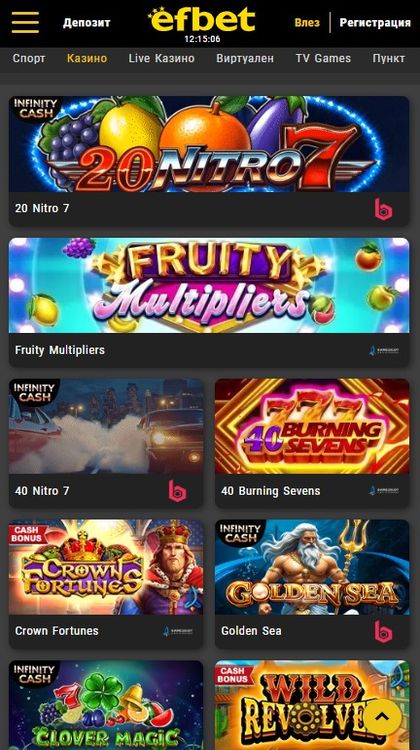This screenshot has width=420, height=750.
Task: Click provider logo beside Golden Sea
Action: [383, 631]
